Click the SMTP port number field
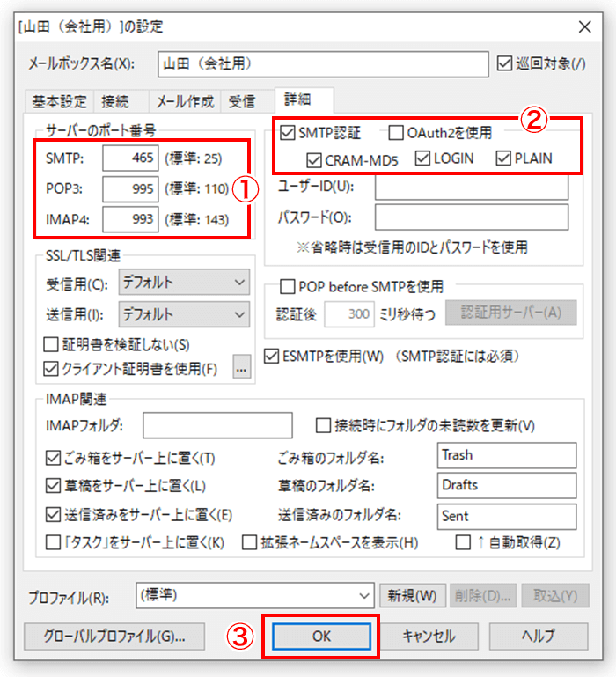This screenshot has height=677, width=616. (130, 158)
